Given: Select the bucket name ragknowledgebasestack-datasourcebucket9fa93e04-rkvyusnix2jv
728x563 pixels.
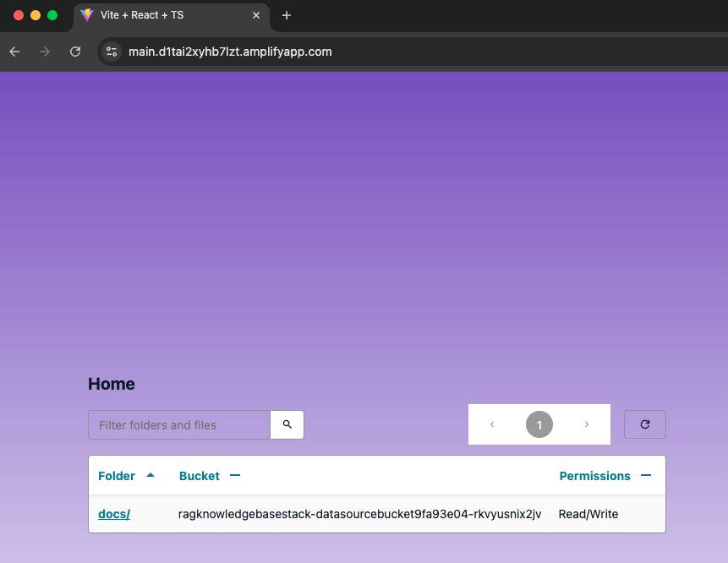Looking at the screenshot, I should tap(360, 514).
